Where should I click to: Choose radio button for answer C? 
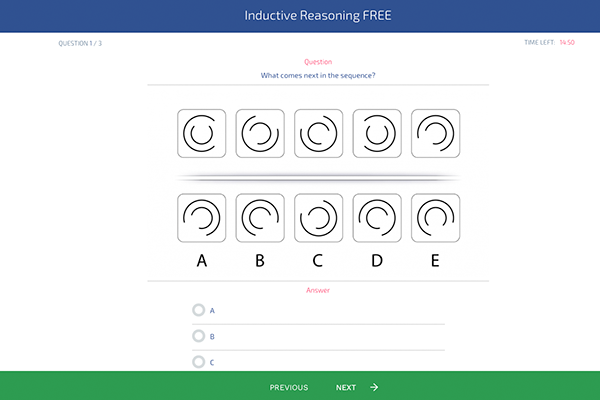pos(199,362)
